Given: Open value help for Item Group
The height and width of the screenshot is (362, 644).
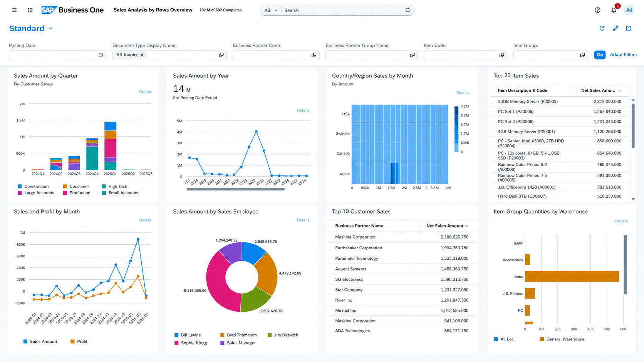Looking at the screenshot, I should (x=582, y=55).
